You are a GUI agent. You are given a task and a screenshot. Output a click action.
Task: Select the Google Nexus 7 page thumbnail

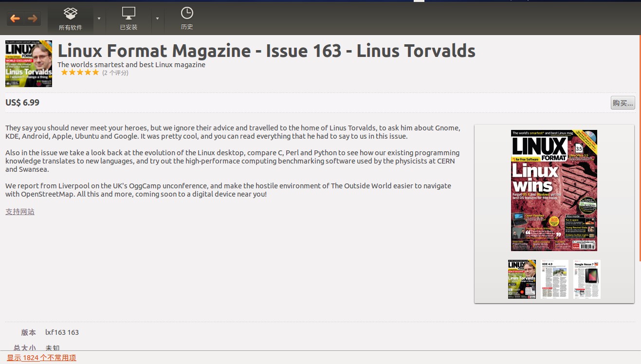pyautogui.click(x=586, y=279)
